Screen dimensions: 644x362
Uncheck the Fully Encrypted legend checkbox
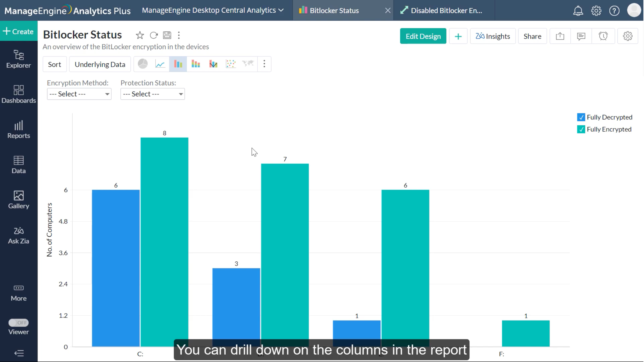(x=581, y=129)
